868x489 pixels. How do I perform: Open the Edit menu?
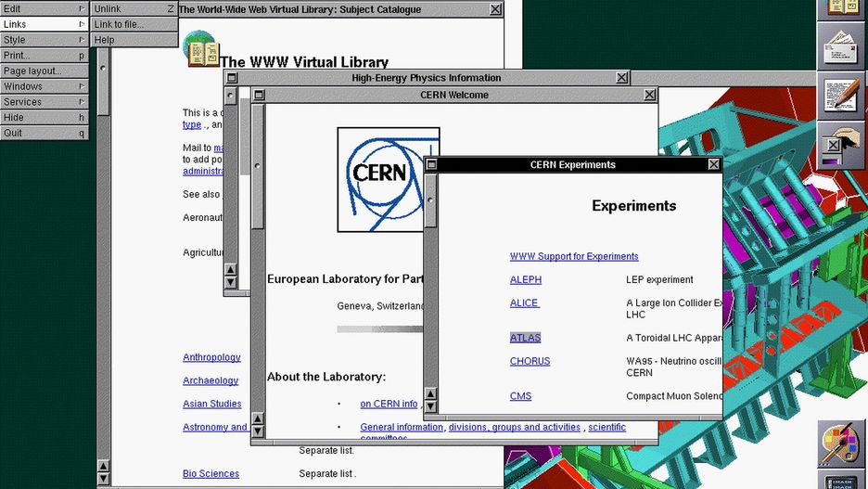tap(45, 8)
